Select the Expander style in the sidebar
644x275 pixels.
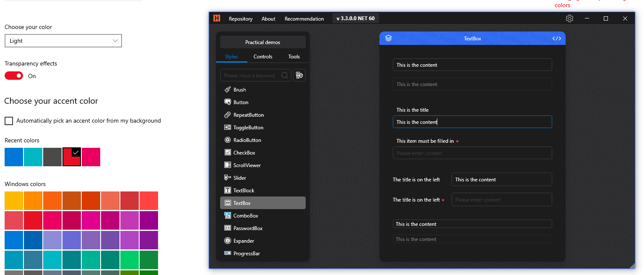pos(244,241)
